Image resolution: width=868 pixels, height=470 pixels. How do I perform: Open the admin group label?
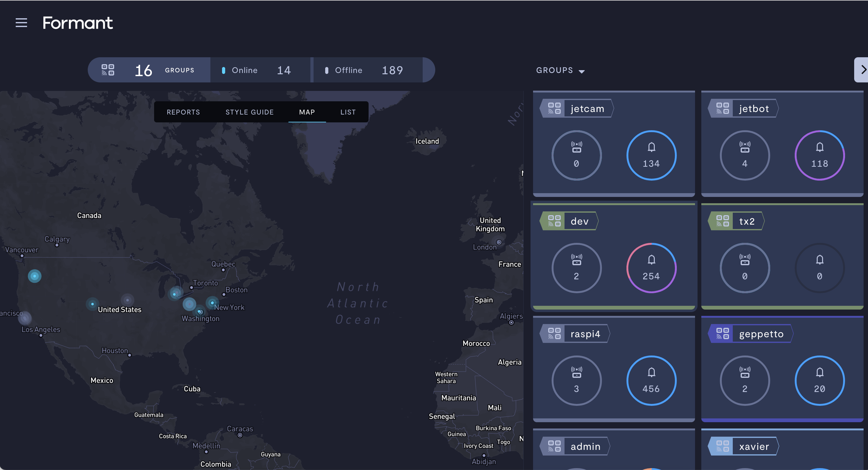coord(585,446)
